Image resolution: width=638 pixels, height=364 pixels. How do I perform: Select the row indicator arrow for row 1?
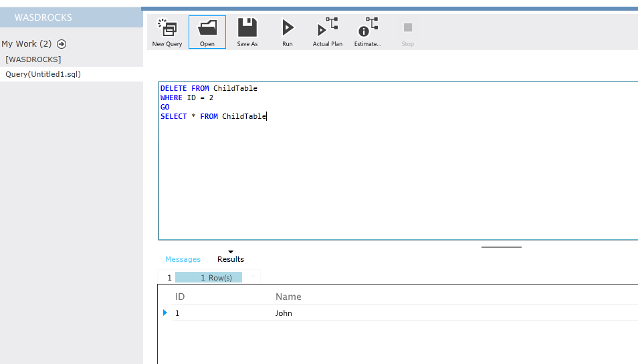click(x=165, y=313)
